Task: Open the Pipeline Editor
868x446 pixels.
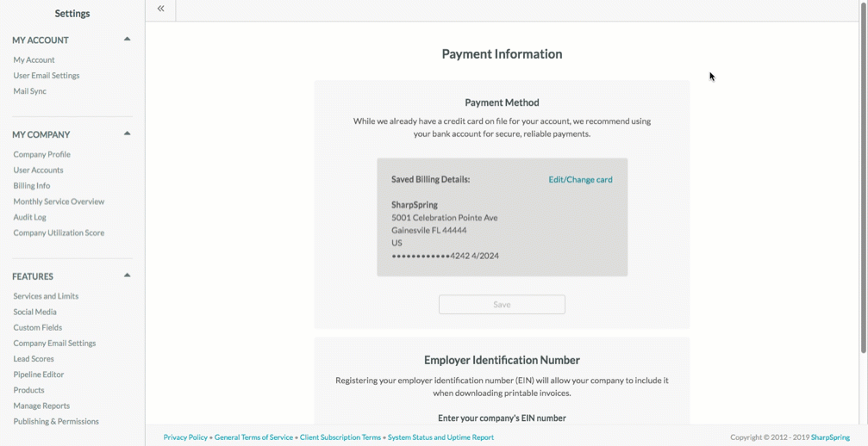Action: [39, 375]
